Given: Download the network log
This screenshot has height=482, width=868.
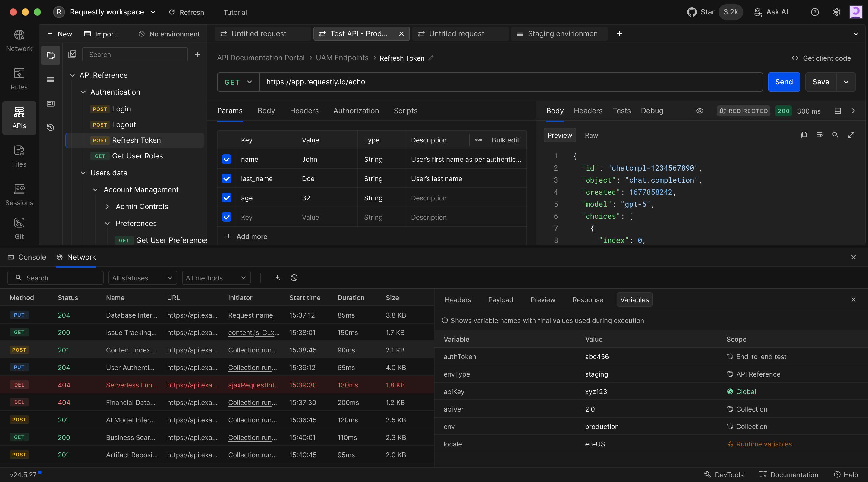Looking at the screenshot, I should [x=277, y=277].
